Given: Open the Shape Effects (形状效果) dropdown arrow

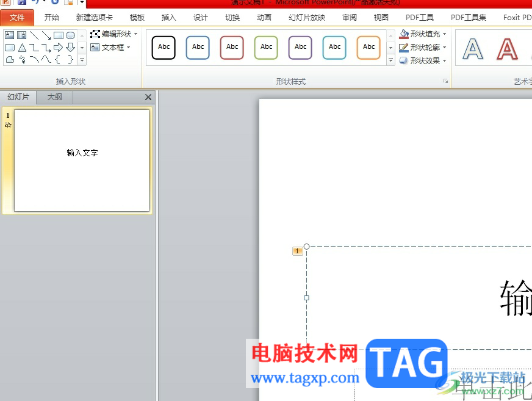Looking at the screenshot, I should [445, 61].
